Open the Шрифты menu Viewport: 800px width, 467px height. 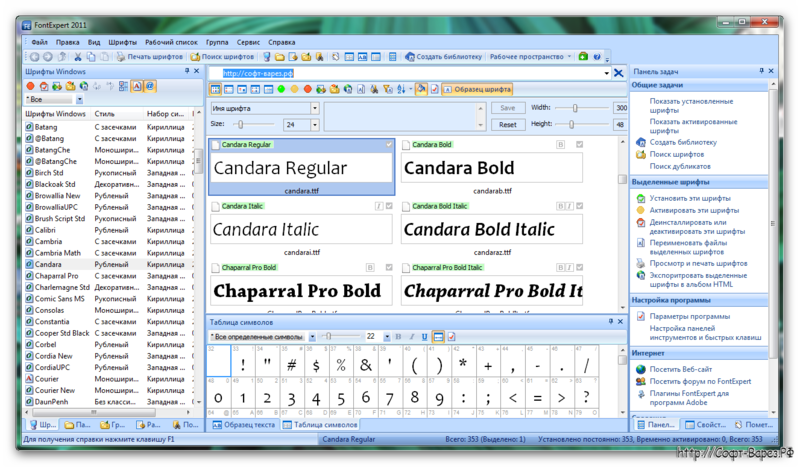point(122,42)
